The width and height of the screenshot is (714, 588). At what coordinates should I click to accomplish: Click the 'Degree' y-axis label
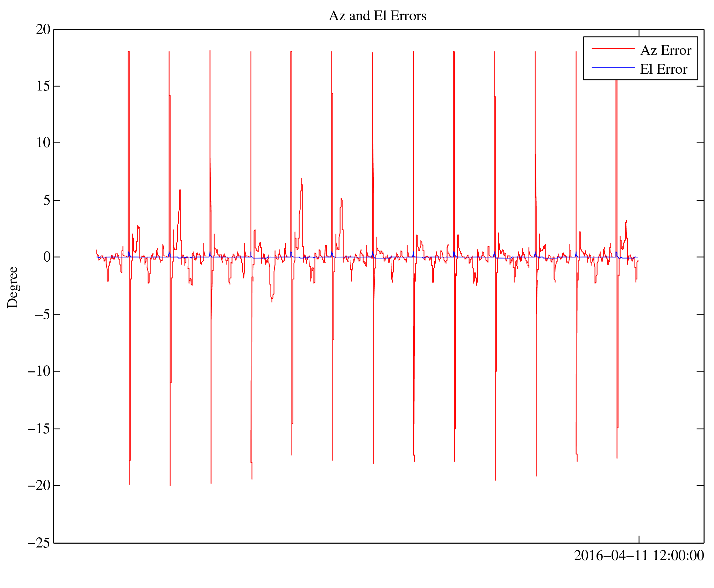click(x=13, y=287)
